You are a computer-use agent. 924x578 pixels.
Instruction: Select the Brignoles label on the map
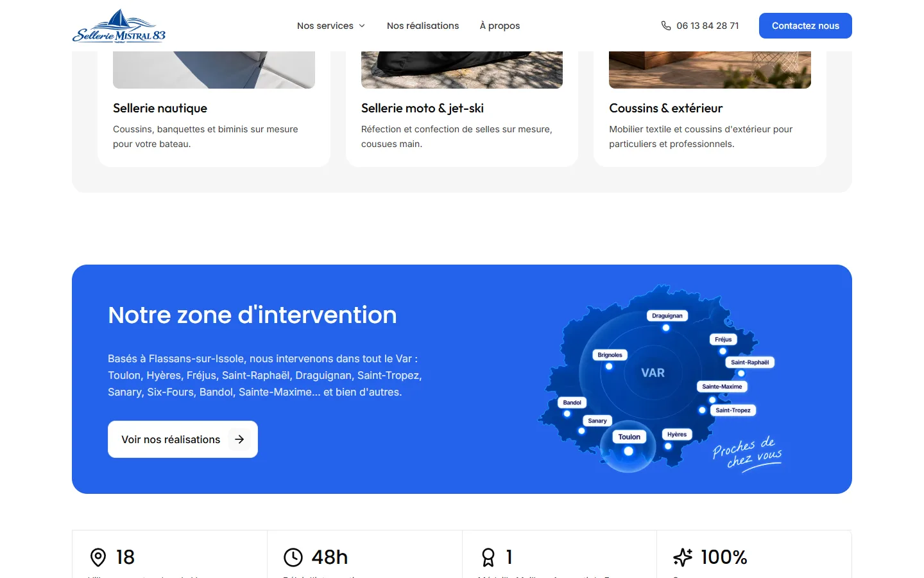610,355
